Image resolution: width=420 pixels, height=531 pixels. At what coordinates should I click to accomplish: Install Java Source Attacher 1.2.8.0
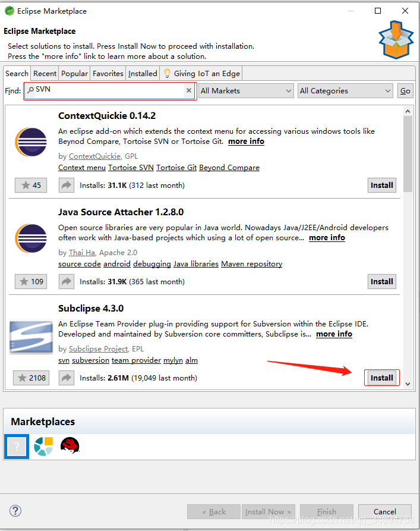(x=382, y=281)
